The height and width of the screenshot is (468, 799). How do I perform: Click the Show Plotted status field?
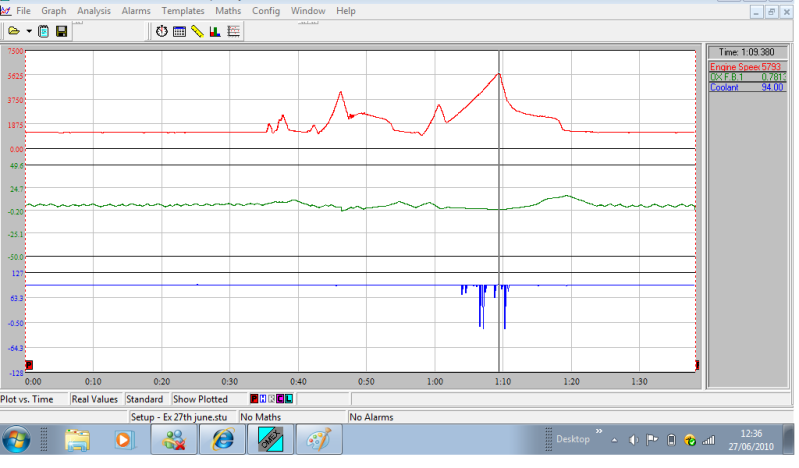coord(200,399)
